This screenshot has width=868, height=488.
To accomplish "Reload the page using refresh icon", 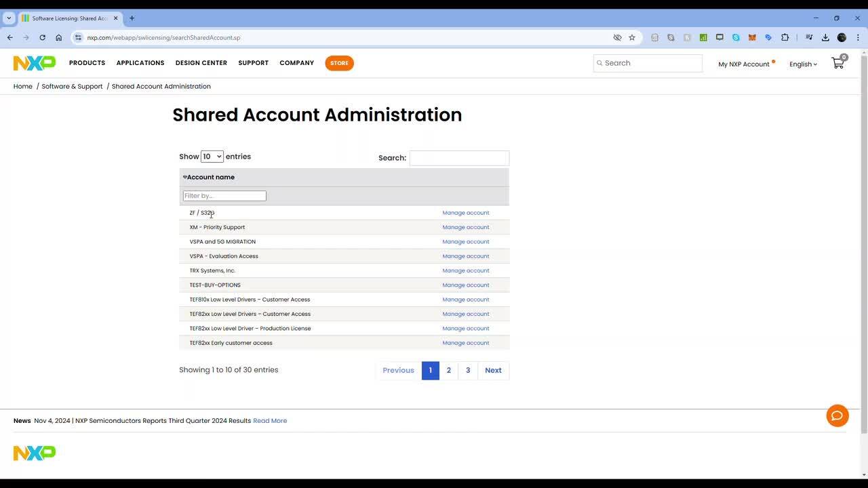I will (x=42, y=38).
